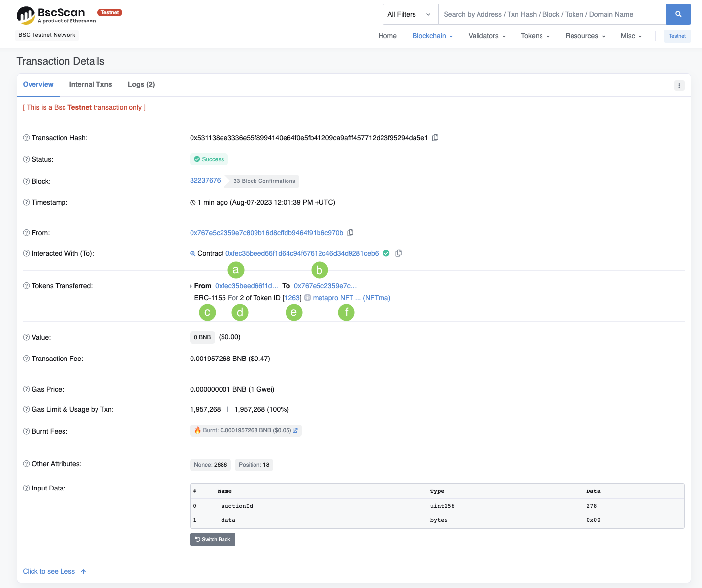The height and width of the screenshot is (588, 702).
Task: Click the BscScan logo
Action: point(57,15)
